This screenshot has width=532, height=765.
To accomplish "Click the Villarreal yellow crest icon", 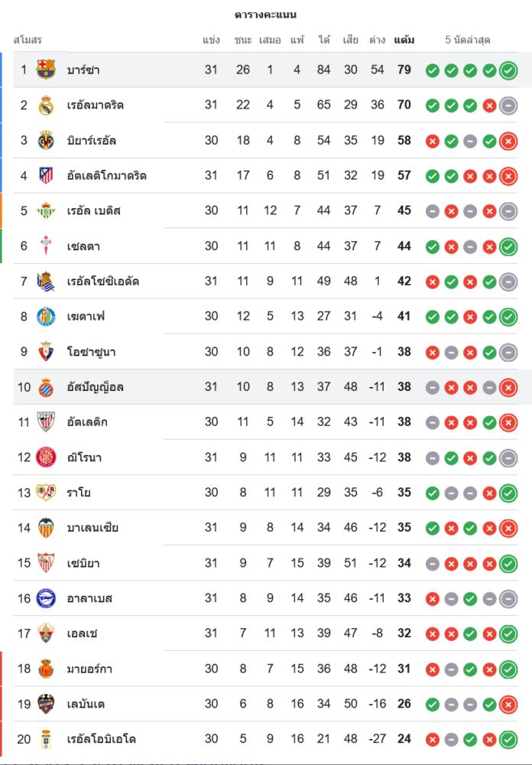I will 46,141.
